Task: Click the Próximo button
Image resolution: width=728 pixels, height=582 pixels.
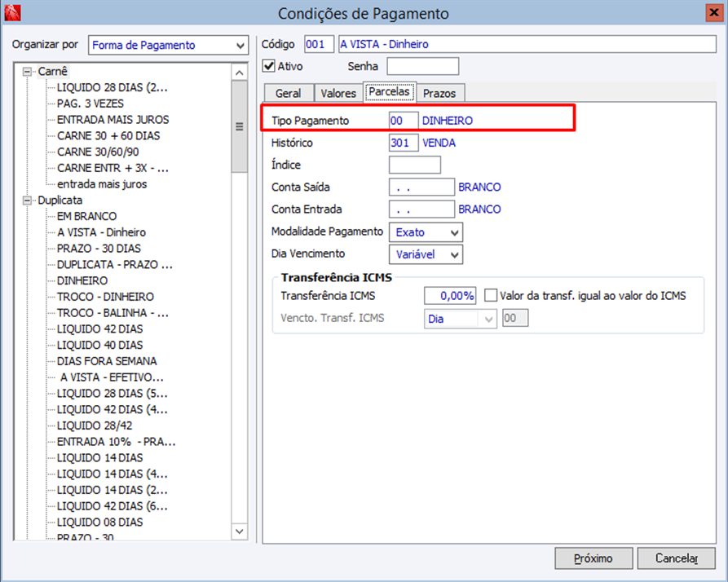Action: pos(593,558)
